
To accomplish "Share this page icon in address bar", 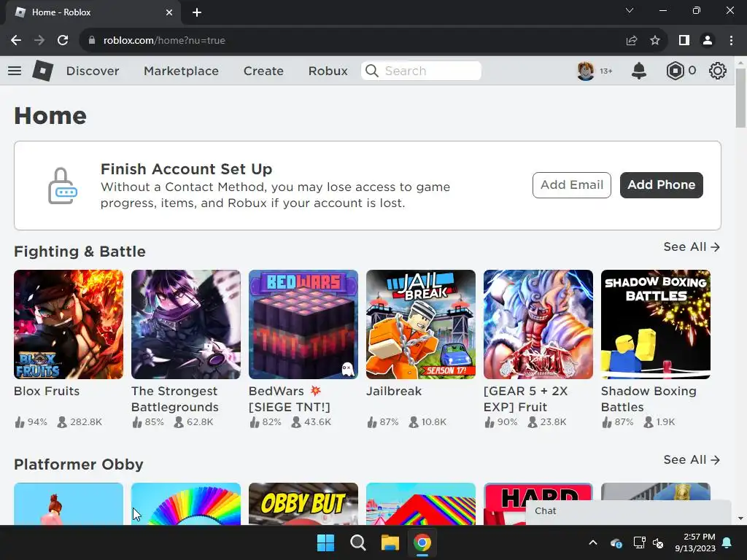I will (x=632, y=41).
